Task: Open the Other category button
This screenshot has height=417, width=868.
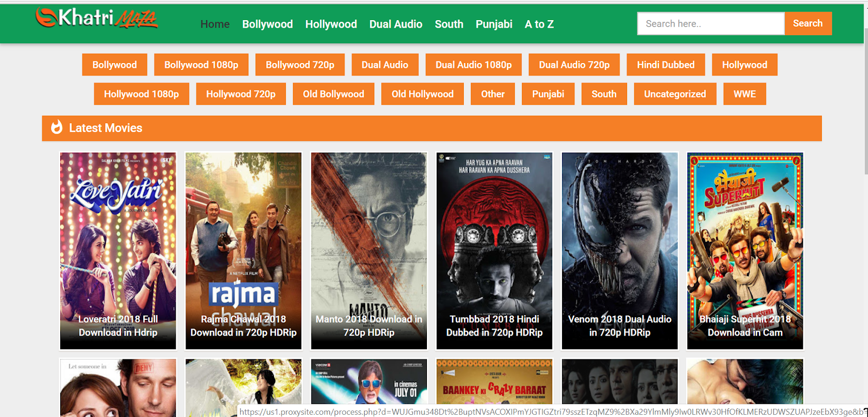Action: (493, 94)
